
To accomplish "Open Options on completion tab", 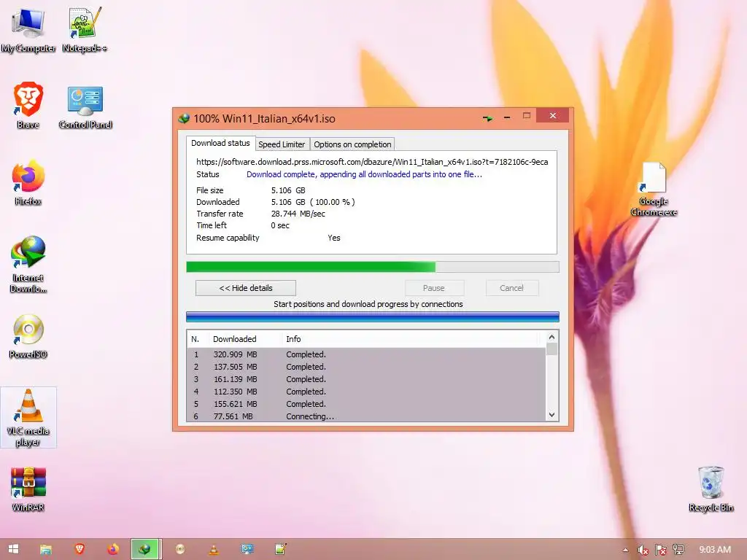I will pos(352,144).
